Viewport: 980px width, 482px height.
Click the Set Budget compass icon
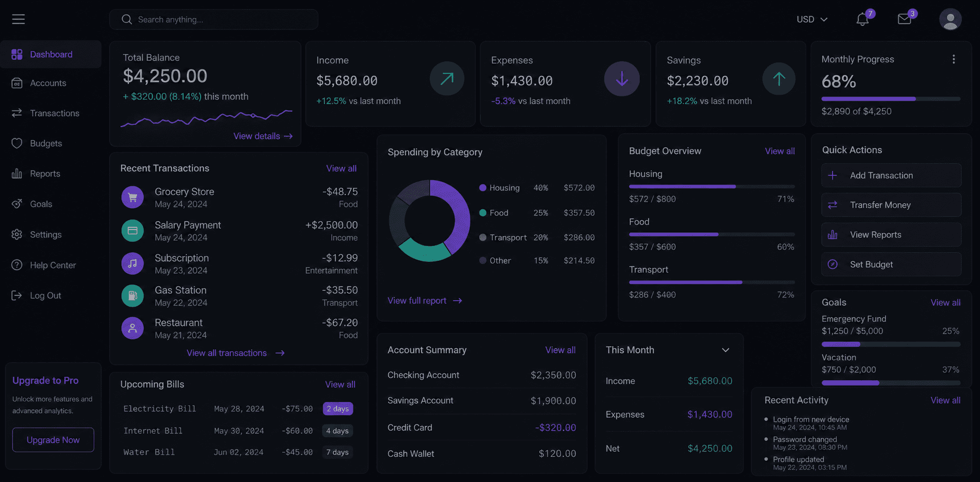833,265
